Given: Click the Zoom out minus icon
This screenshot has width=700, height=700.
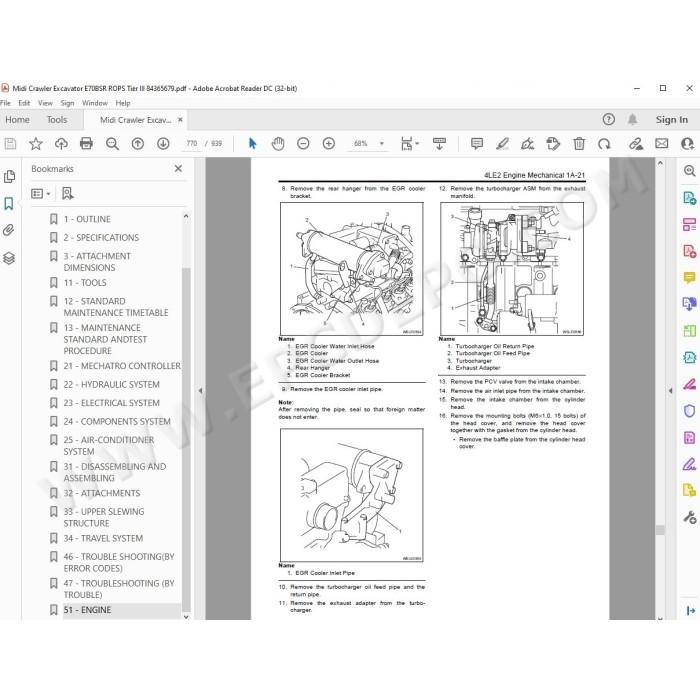Looking at the screenshot, I should coord(303,143).
